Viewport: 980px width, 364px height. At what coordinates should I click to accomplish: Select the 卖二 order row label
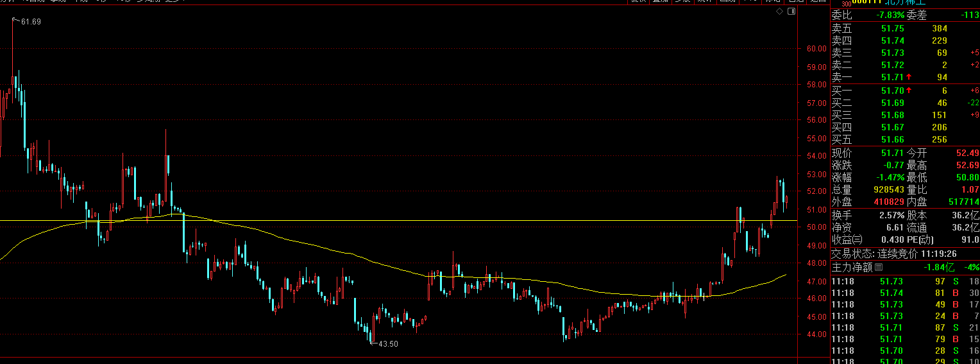pyautogui.click(x=842, y=65)
